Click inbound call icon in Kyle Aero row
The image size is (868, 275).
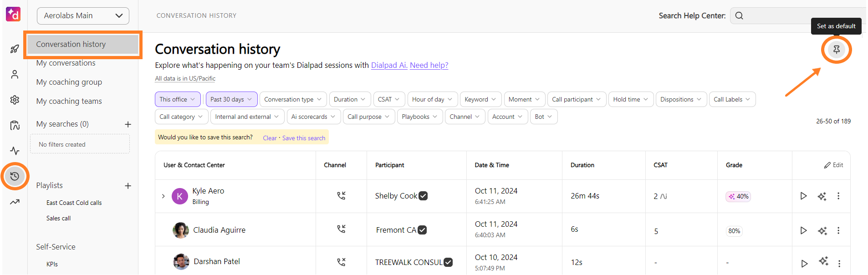[341, 196]
